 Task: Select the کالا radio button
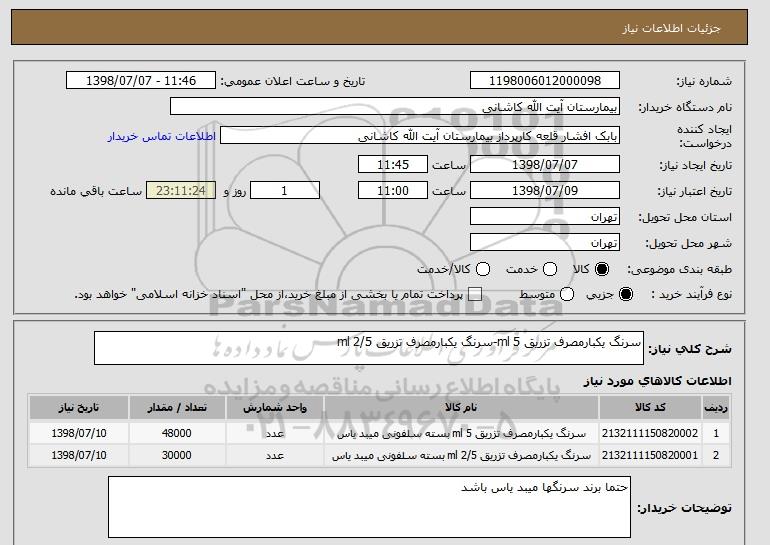click(x=602, y=269)
